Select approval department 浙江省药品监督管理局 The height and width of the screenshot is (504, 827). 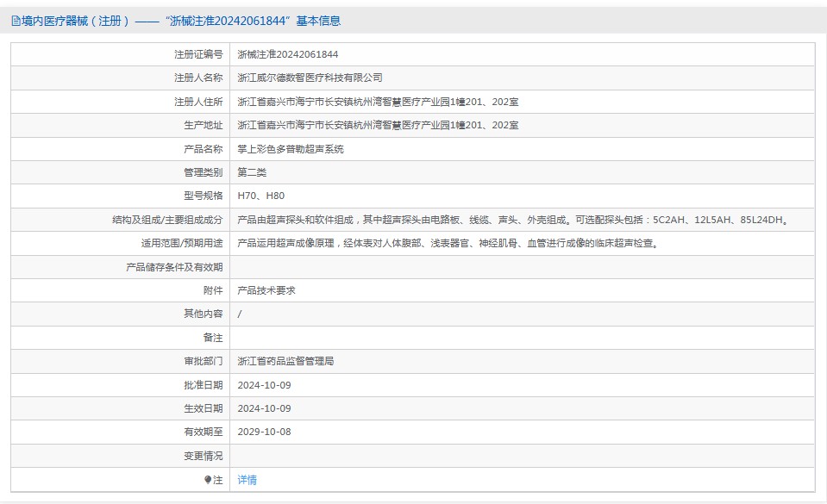[285, 361]
